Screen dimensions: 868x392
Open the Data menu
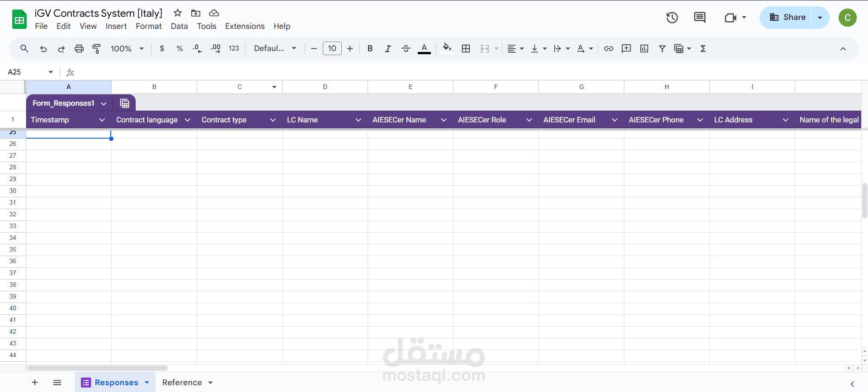pyautogui.click(x=179, y=26)
